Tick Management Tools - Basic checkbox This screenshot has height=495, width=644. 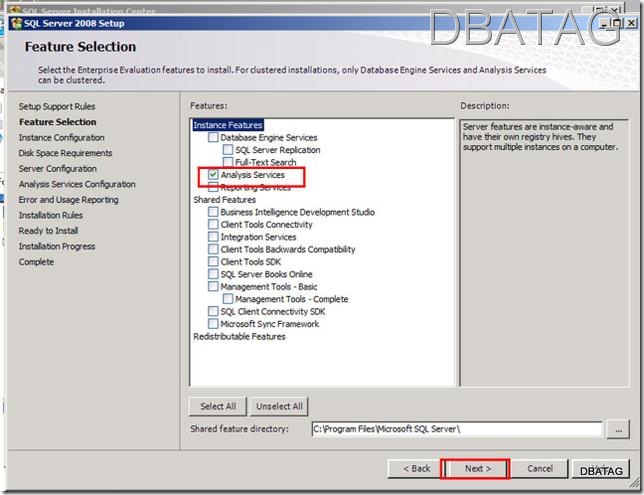213,286
